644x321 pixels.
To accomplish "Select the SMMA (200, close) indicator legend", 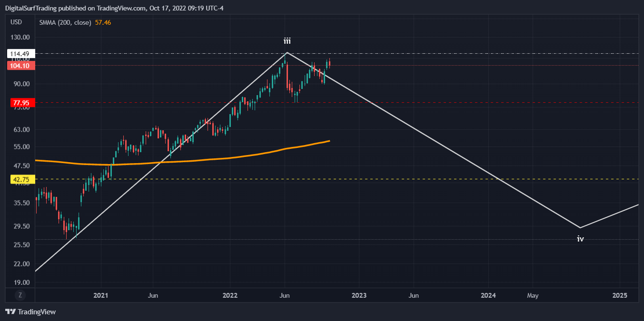I will pyautogui.click(x=65, y=22).
